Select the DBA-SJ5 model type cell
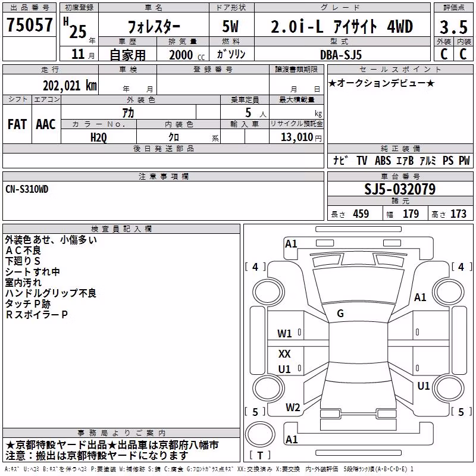This screenshot has height=476, width=476. pos(342,54)
